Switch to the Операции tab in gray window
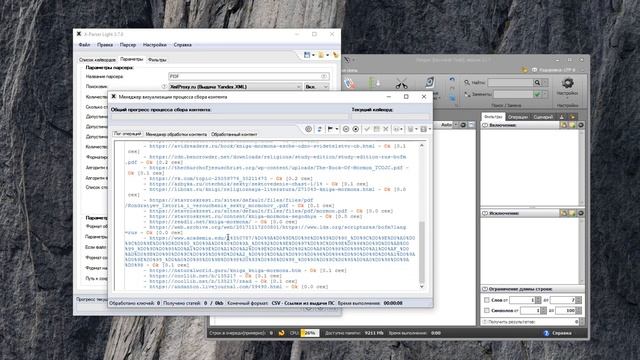The image size is (640, 360). (518, 117)
